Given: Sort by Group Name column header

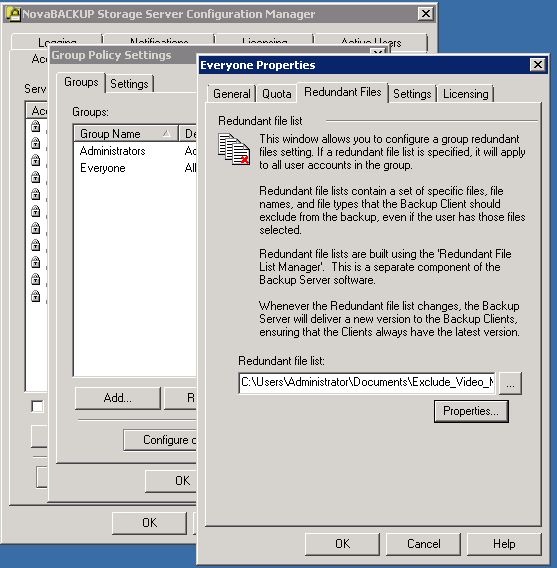Looking at the screenshot, I should [x=126, y=134].
